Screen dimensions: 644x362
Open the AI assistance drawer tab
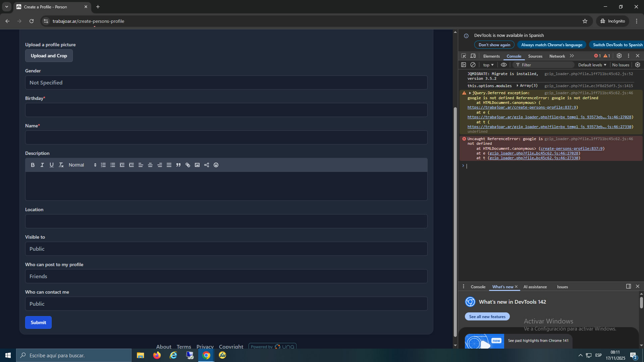click(535, 287)
